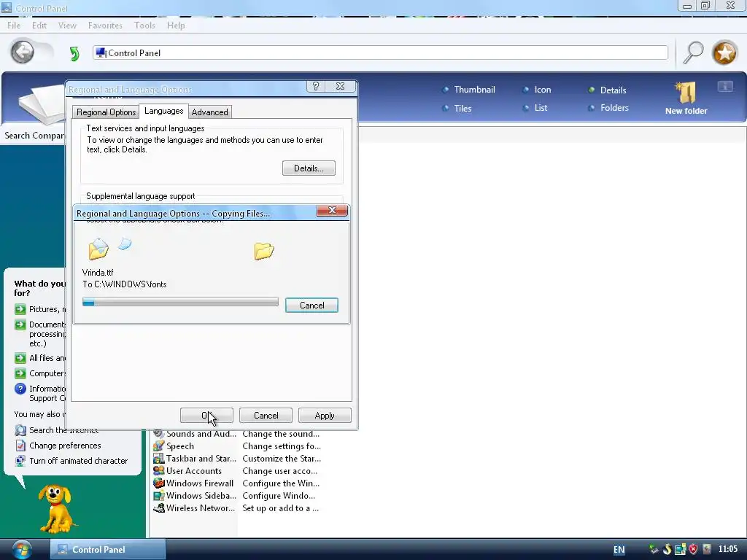Screen dimensions: 747x560
Task: Click the green arrow beside Pictures search option
Action: (x=20, y=309)
